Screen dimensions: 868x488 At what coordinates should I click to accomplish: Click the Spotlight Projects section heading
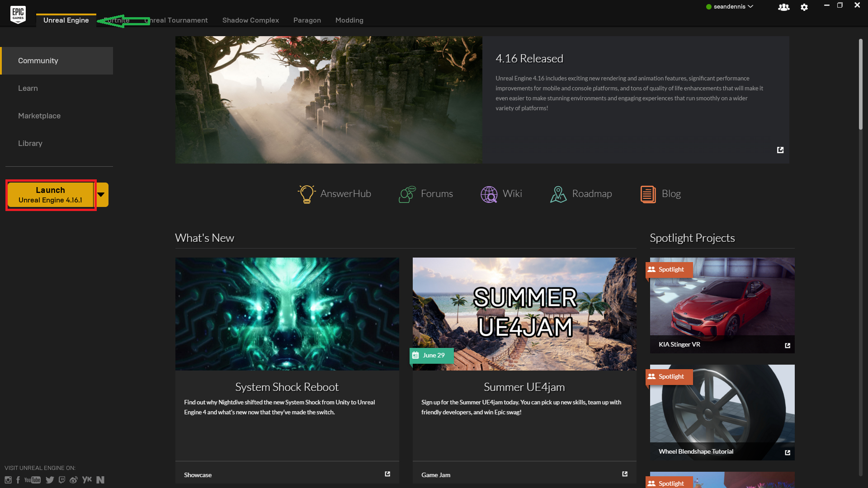(x=692, y=238)
